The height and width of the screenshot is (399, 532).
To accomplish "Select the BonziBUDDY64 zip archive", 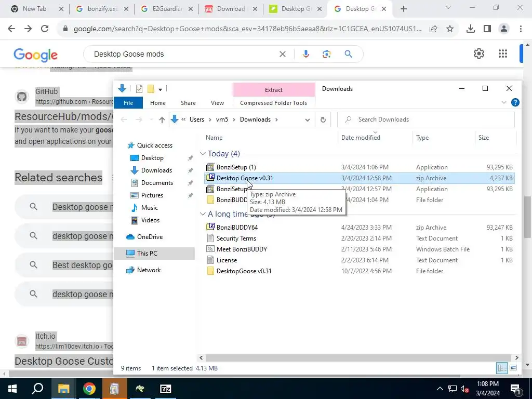I will tap(237, 228).
